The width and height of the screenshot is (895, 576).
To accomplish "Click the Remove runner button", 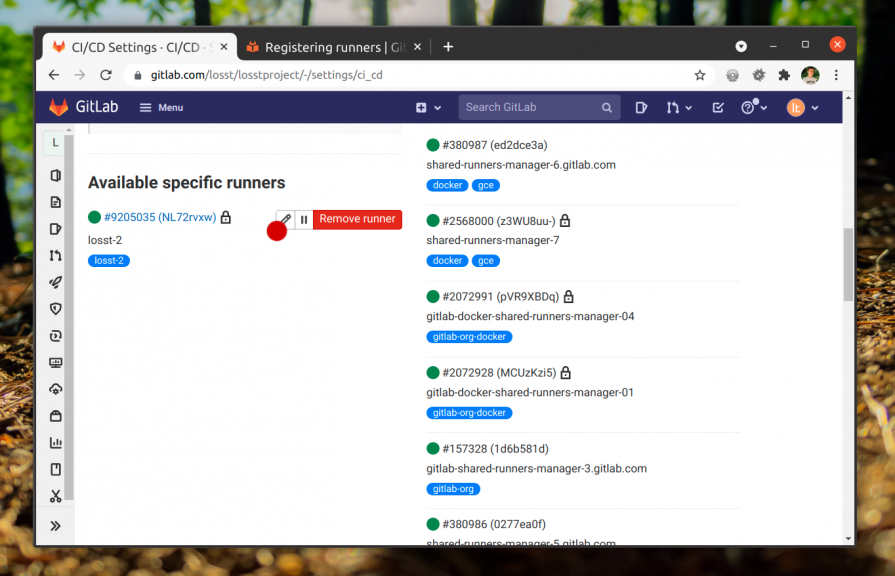I will click(357, 219).
